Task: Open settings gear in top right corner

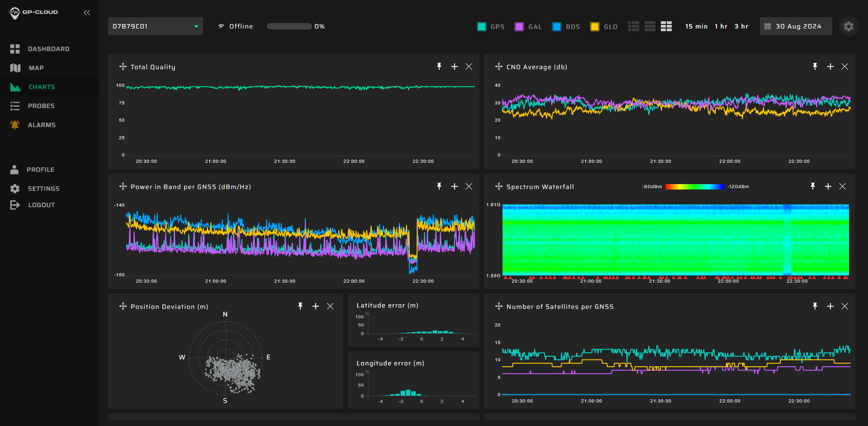Action: (849, 26)
